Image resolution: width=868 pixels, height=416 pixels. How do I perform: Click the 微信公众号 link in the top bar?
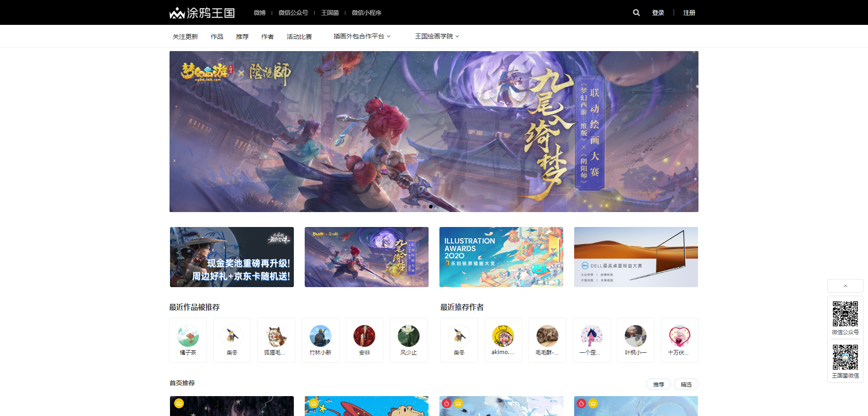coord(293,13)
